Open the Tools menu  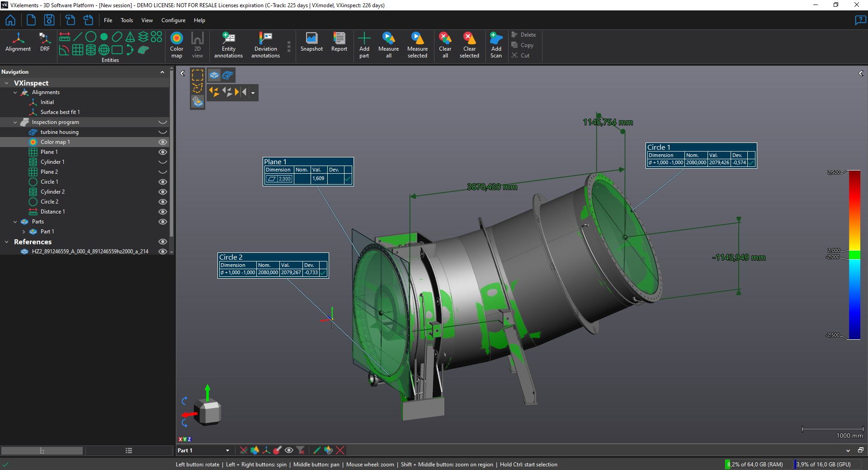[127, 20]
